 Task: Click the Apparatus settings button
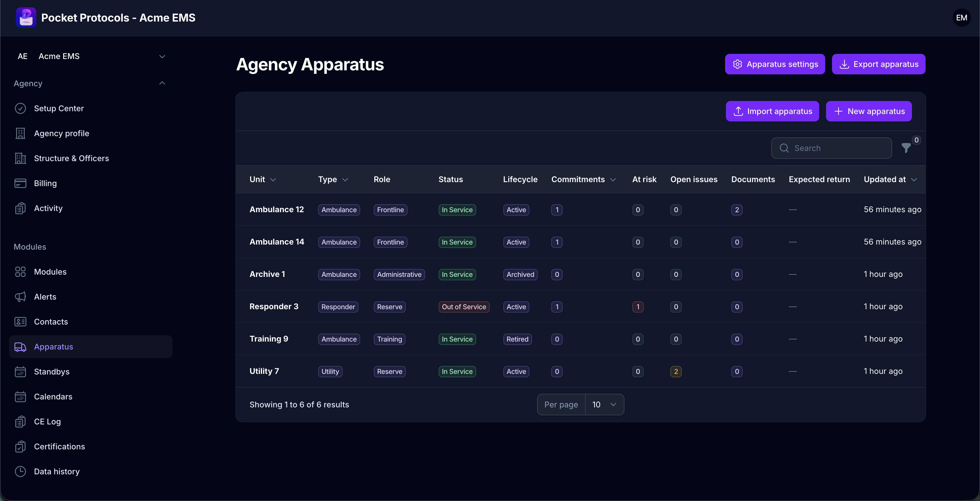(775, 64)
